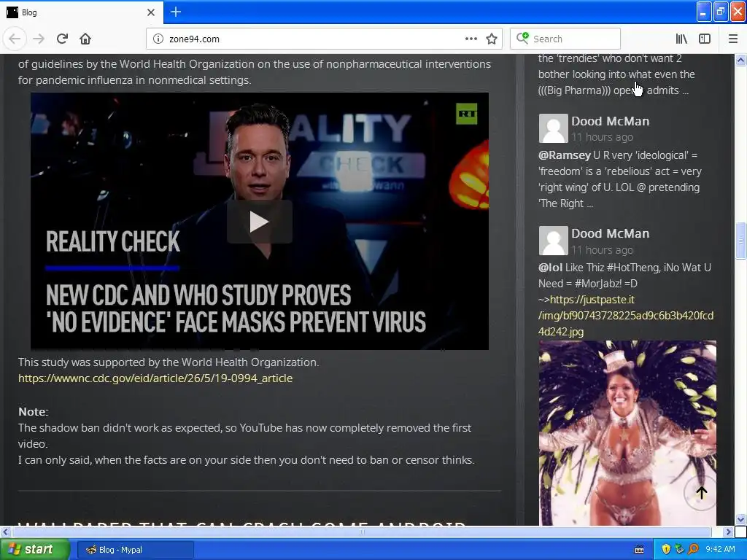The width and height of the screenshot is (747, 560).
Task: Close the Blog tab
Action: click(x=150, y=12)
